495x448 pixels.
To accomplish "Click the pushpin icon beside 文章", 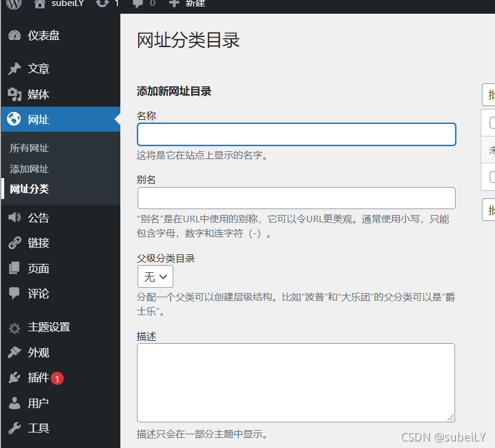I will point(14,69).
